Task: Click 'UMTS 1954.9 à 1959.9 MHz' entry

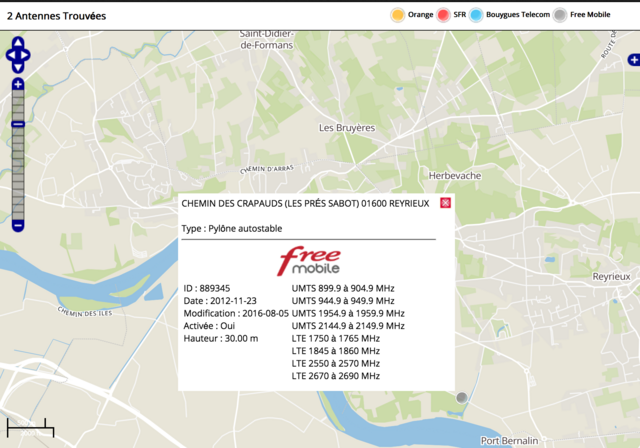Action: coord(348,313)
